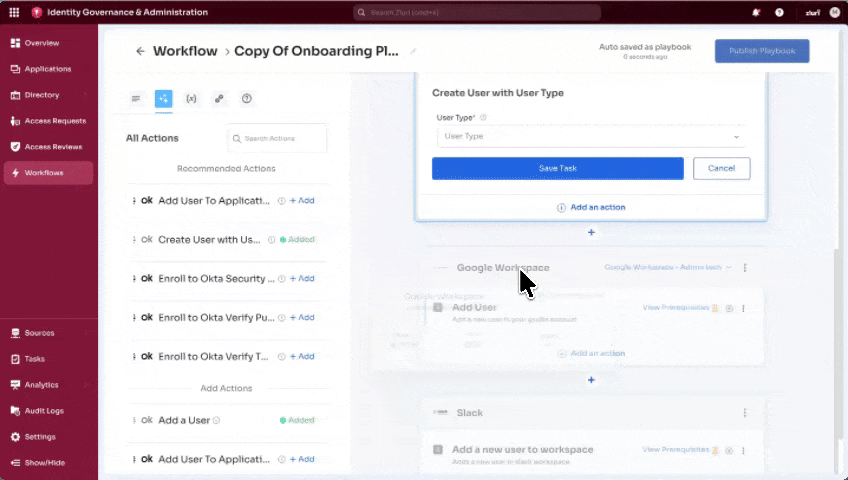Screen dimensions: 848x480
Task: Click the top search bar
Action: coord(476,12)
